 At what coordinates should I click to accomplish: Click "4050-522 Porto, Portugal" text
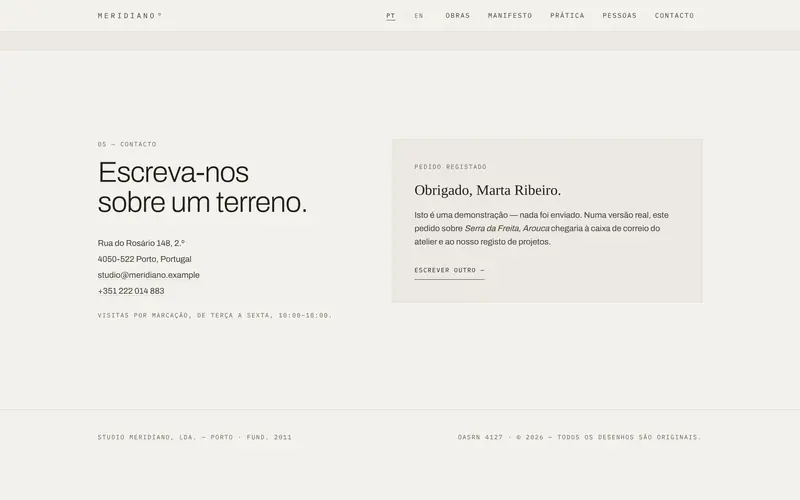coord(144,259)
